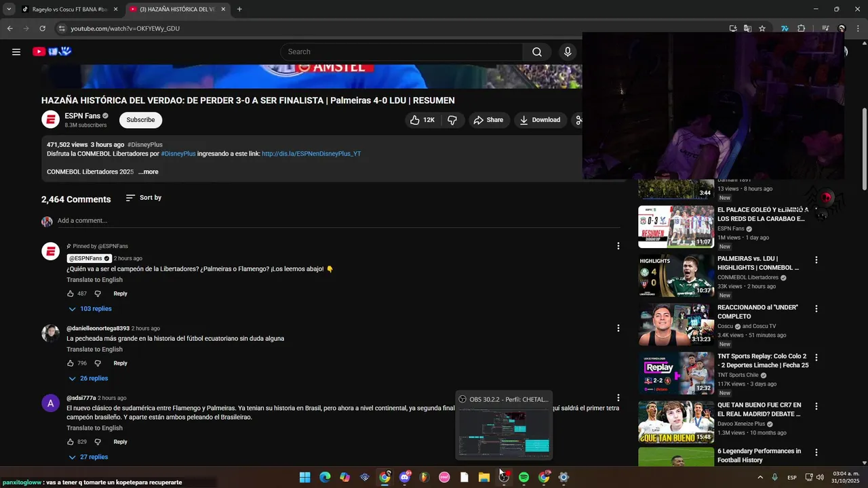Image resolution: width=868 pixels, height=488 pixels.
Task: Expand 27 replies under sdsi777a comment
Action: [88, 457]
